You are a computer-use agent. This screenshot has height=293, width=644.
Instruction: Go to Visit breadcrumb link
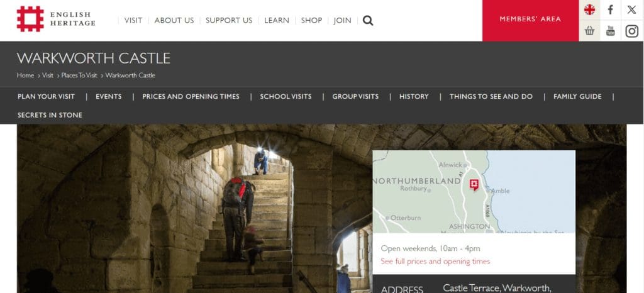(x=48, y=75)
